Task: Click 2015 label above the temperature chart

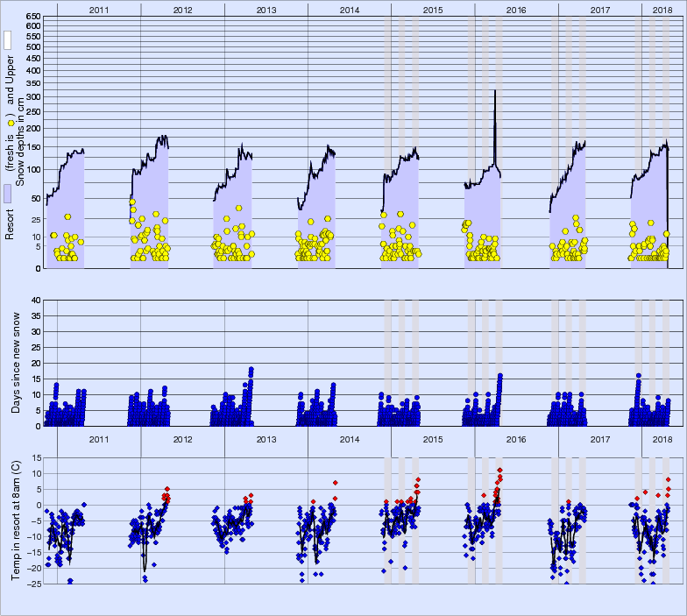Action: coord(433,439)
